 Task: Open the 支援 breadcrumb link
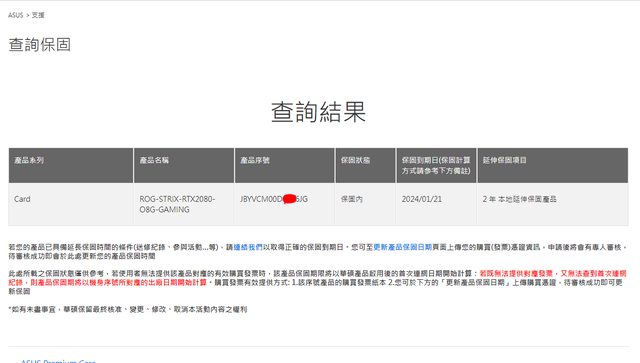click(38, 15)
